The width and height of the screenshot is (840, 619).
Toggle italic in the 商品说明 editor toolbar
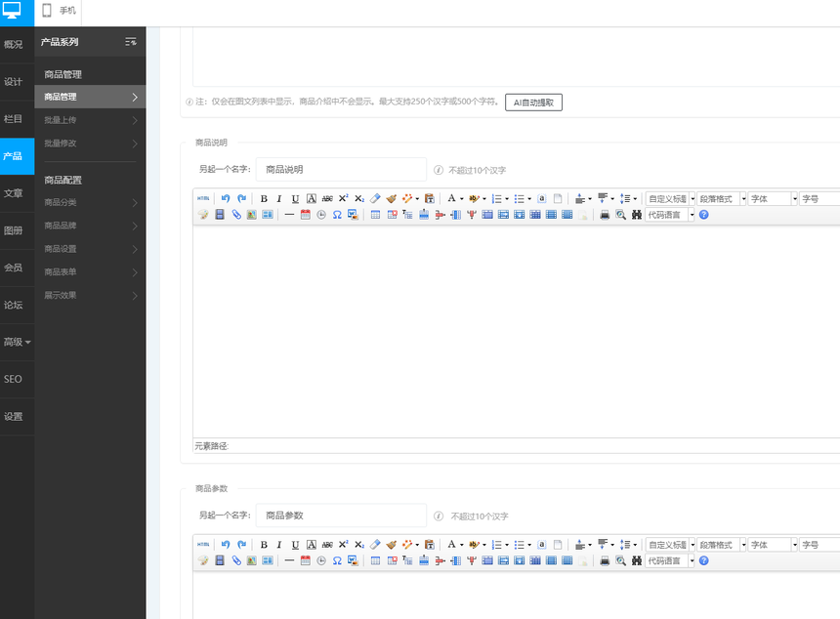point(279,198)
